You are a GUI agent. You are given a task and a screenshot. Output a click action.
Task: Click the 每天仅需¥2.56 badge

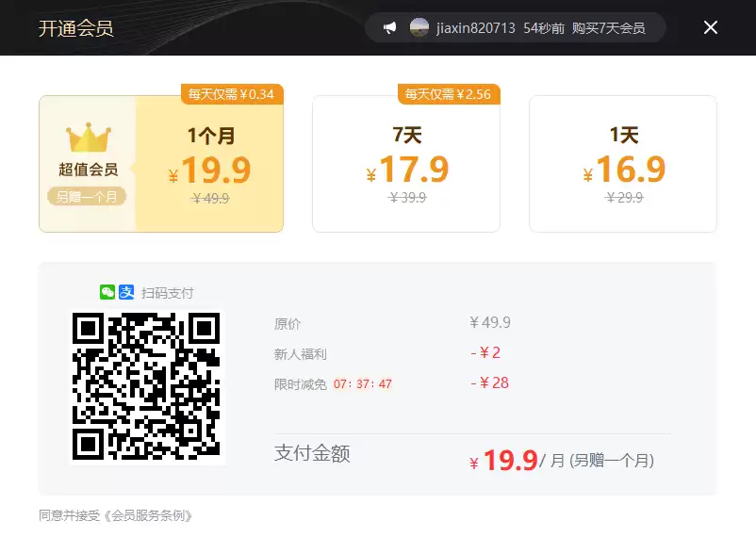448,94
